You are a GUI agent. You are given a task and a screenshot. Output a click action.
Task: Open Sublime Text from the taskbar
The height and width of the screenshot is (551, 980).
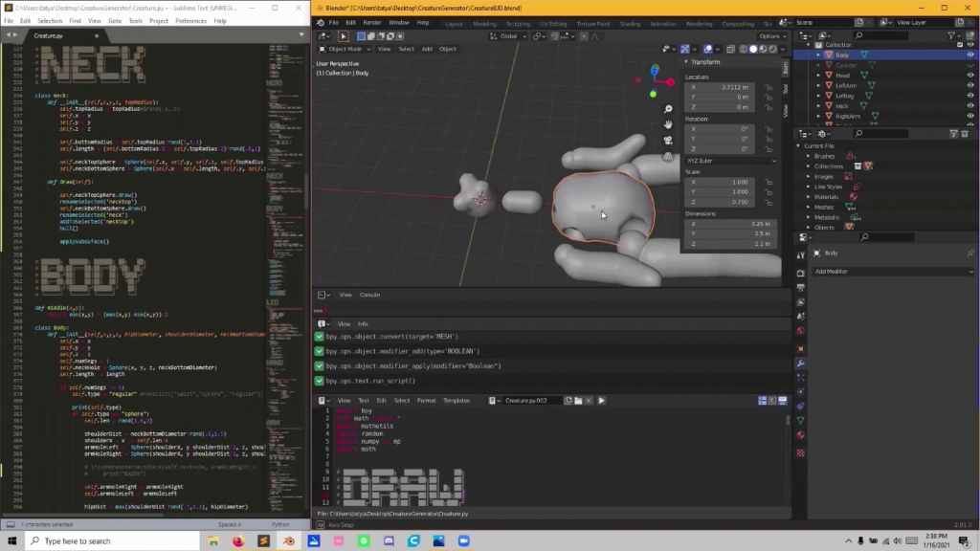pos(263,541)
